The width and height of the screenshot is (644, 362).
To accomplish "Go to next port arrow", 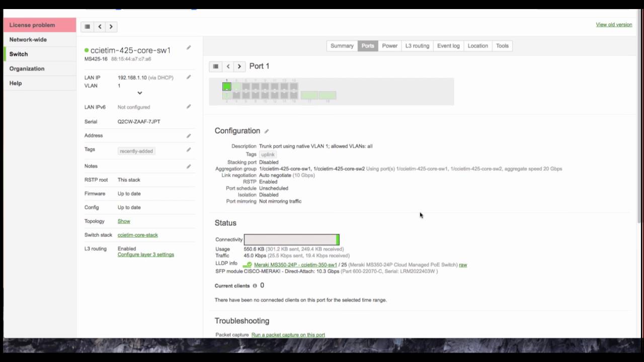I will coord(239,66).
